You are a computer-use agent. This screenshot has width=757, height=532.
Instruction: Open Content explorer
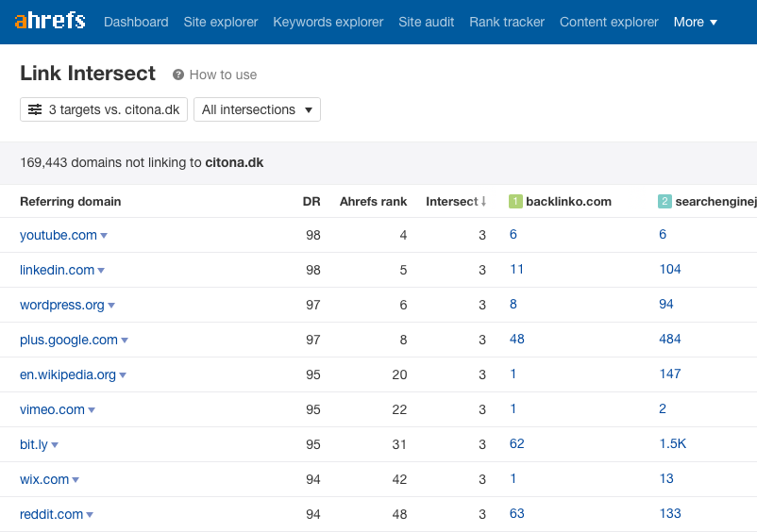[609, 23]
